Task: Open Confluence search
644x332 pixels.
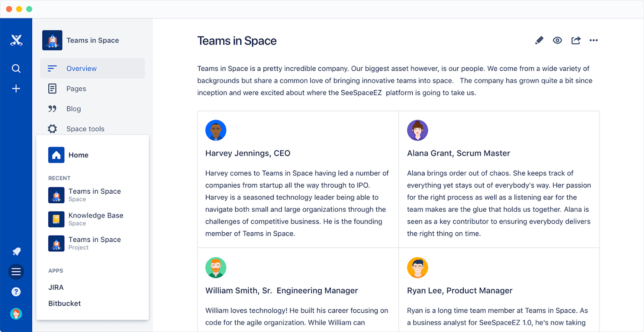Action: (16, 68)
